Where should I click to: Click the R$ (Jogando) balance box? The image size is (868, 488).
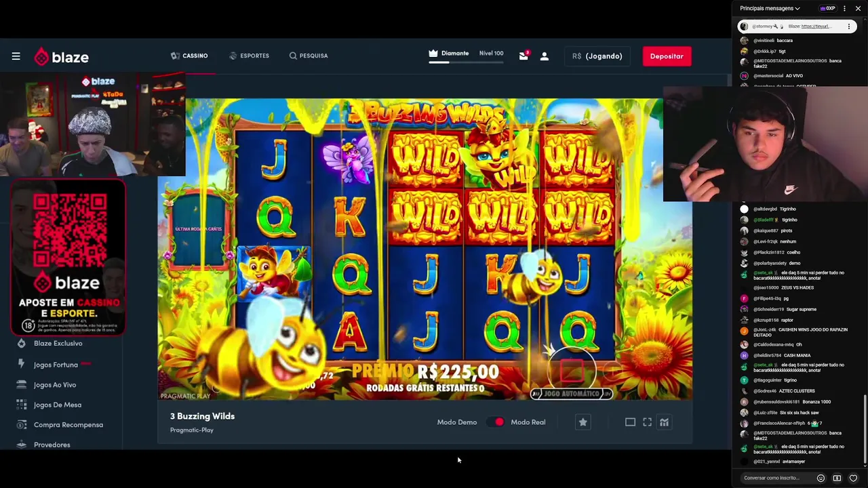pyautogui.click(x=597, y=56)
